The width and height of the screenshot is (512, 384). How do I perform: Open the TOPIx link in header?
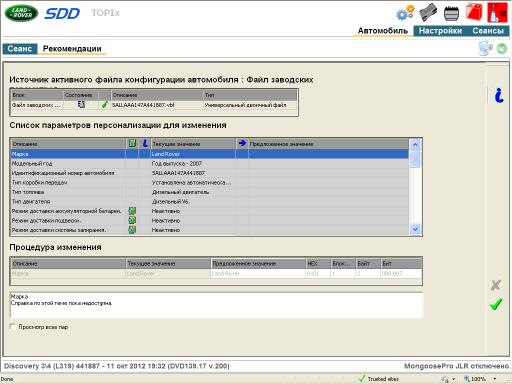point(106,13)
